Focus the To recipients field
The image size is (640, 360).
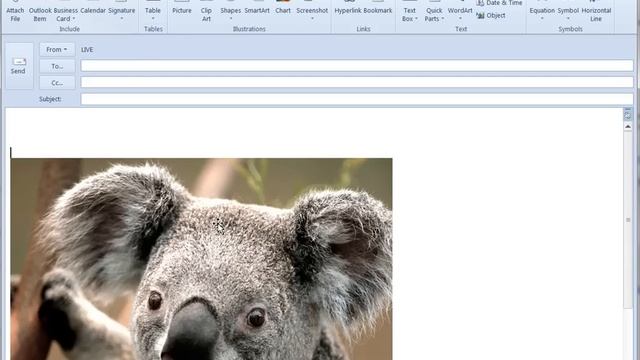[x=357, y=66]
